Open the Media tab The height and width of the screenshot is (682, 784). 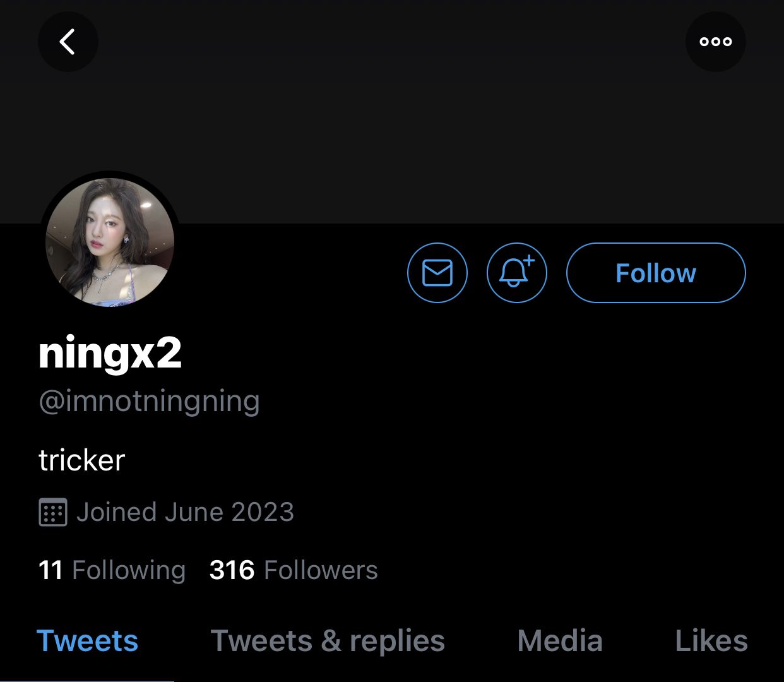(560, 641)
